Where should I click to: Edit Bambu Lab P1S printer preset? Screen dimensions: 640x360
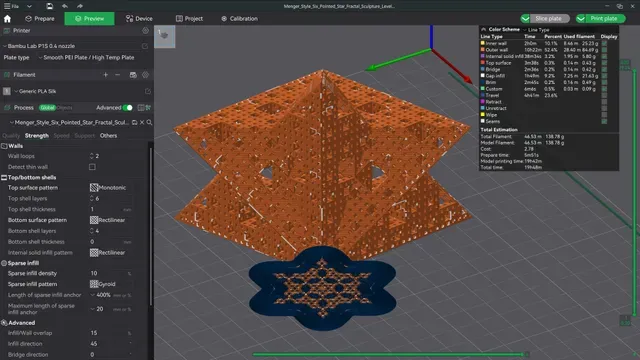click(145, 46)
